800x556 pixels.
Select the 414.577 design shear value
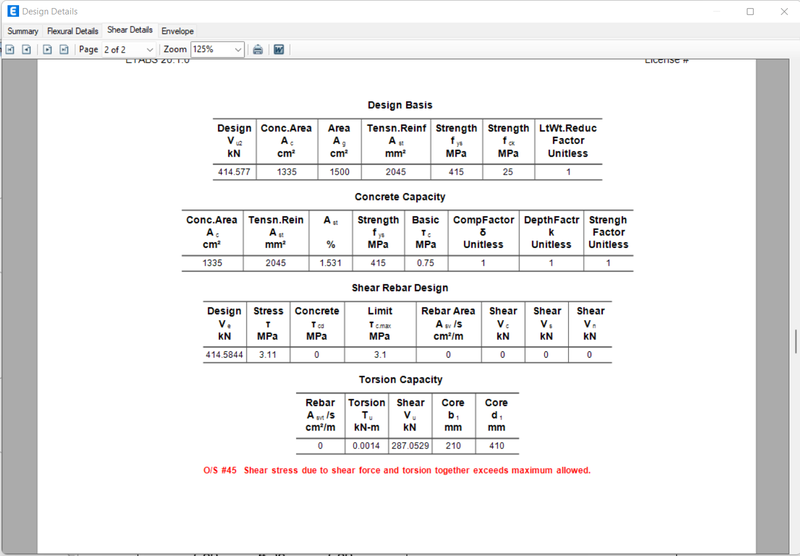point(234,172)
